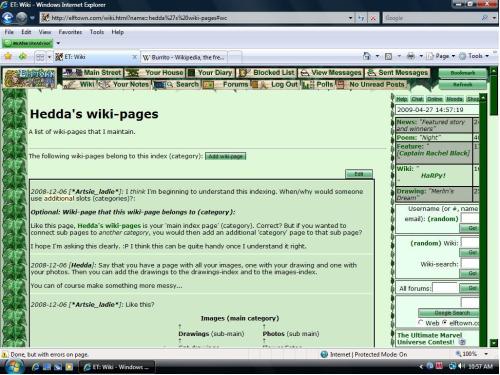This screenshot has width=500, height=375.
Task: Follow the Hedda's wiki-pages link in comment
Action: [x=109, y=226]
